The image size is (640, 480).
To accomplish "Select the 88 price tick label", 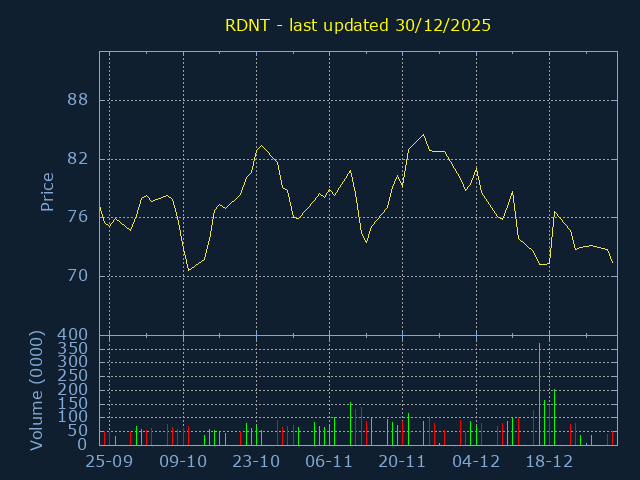I will 78,100.
